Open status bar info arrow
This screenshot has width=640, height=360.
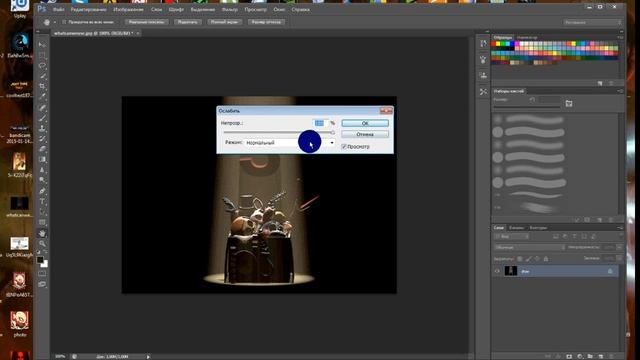click(148, 357)
